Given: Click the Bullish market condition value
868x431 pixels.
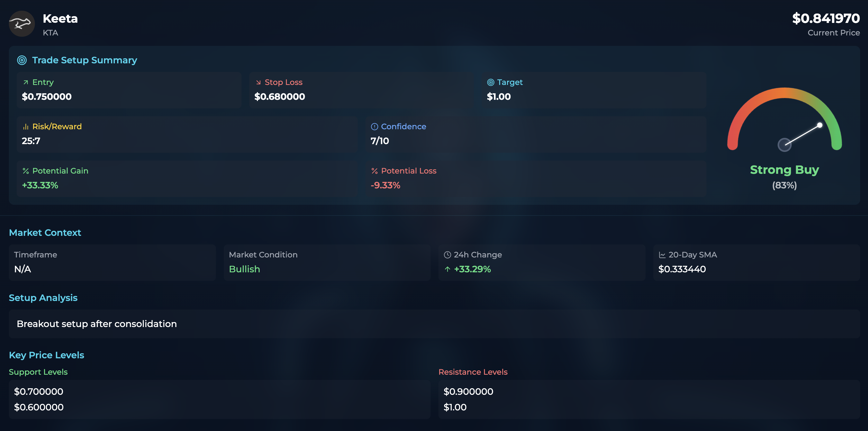Looking at the screenshot, I should pyautogui.click(x=244, y=269).
